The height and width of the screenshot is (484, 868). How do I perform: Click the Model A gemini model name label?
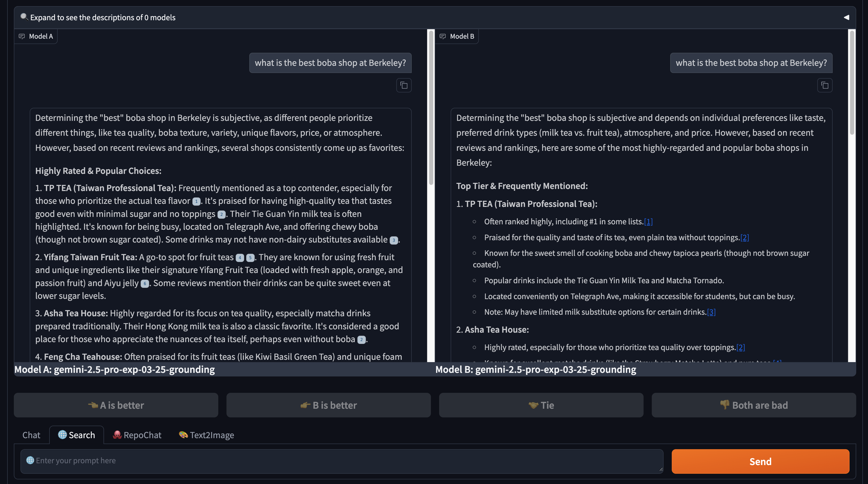click(115, 370)
